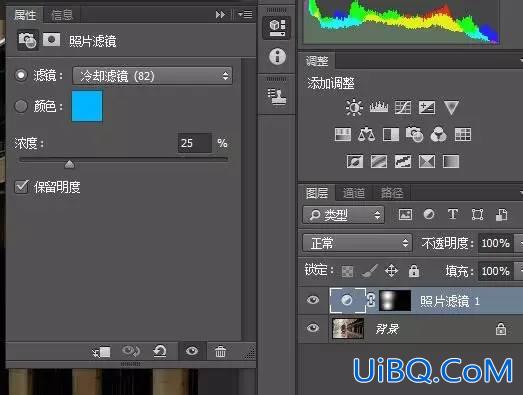Viewport: 523px width, 395px height.
Task: Open the Clone Source panel icon in dock
Action: [277, 96]
